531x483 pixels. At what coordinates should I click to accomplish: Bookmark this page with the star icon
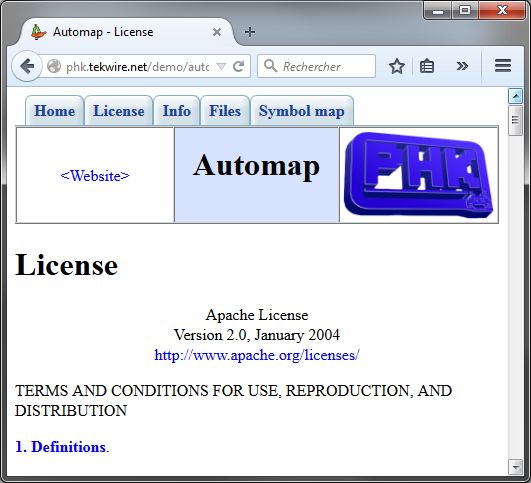(397, 66)
